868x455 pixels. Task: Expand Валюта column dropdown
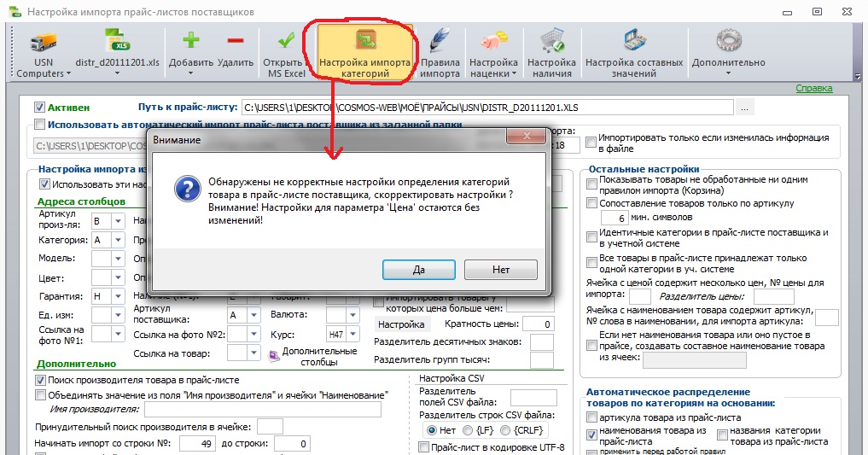(x=353, y=315)
